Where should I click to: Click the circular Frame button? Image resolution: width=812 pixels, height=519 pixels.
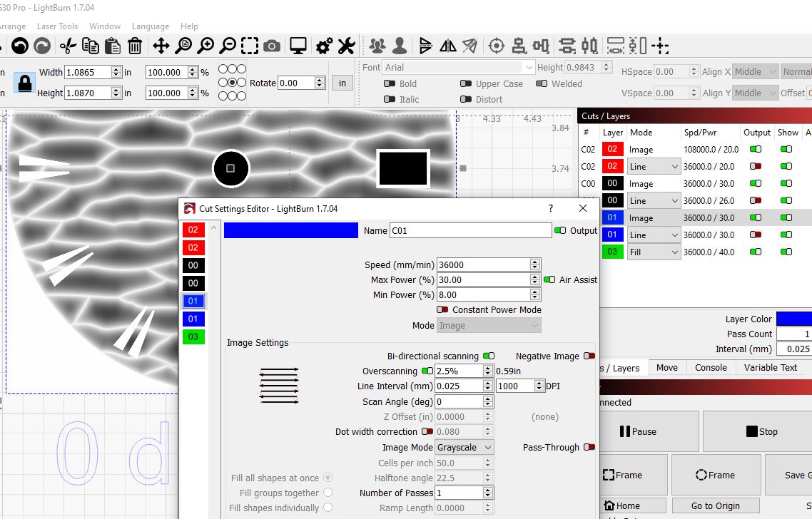pyautogui.click(x=716, y=475)
